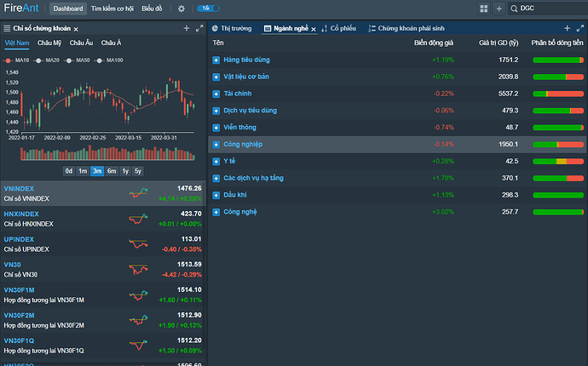Maximize the Chỉ số chứng khoán panel
Viewport: 588px width, 366px height.
[x=199, y=28]
